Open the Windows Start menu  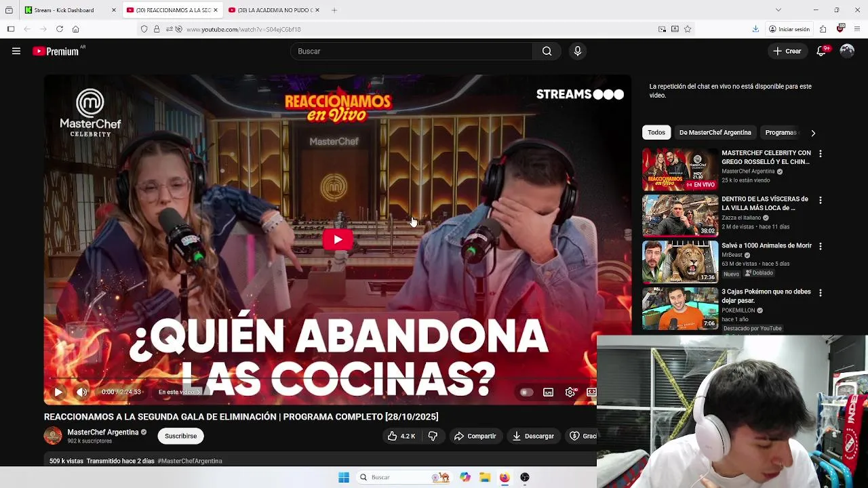344,478
